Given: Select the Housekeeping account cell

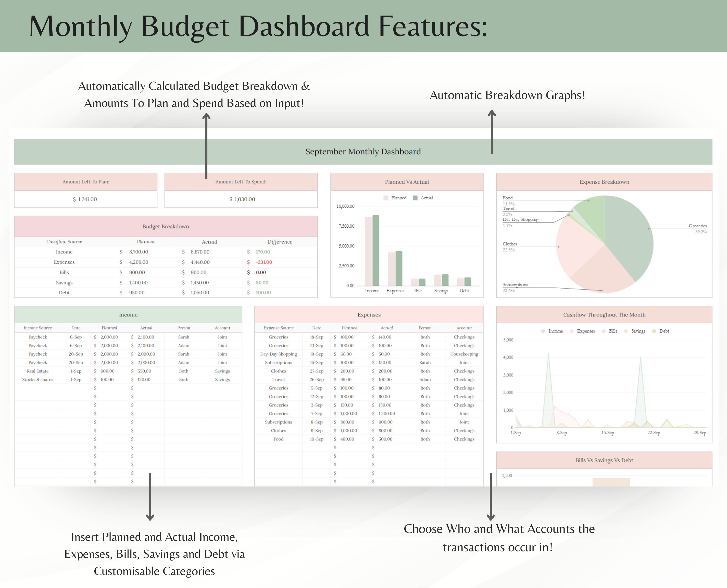Looking at the screenshot, I should 464,354.
